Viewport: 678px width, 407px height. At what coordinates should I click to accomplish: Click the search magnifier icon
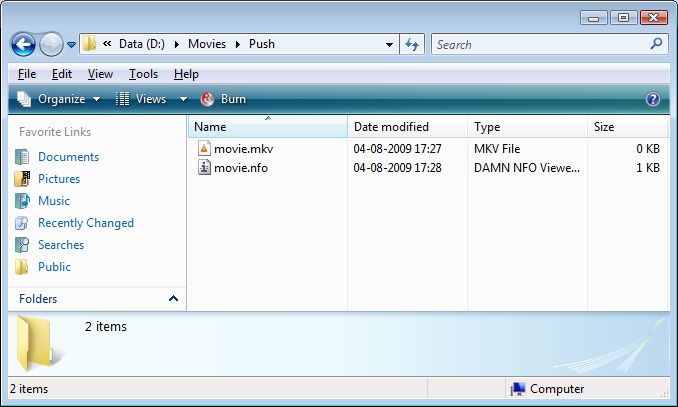click(x=657, y=44)
